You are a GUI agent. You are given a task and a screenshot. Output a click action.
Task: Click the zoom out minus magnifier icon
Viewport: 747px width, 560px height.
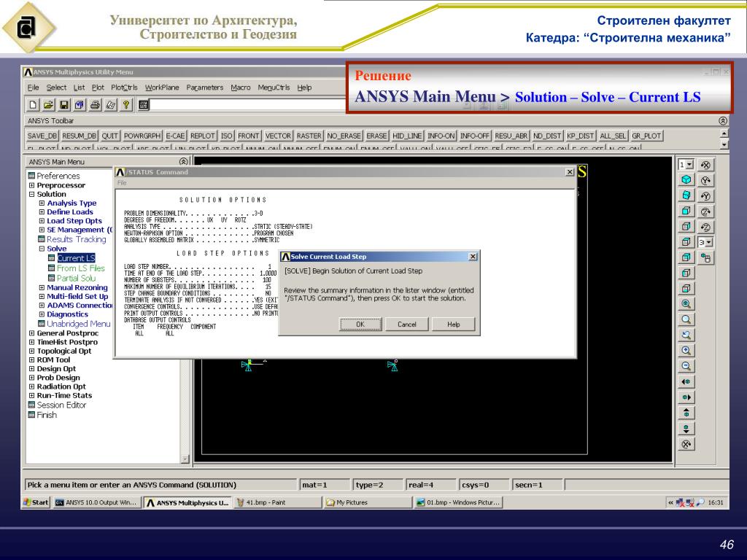(x=686, y=366)
